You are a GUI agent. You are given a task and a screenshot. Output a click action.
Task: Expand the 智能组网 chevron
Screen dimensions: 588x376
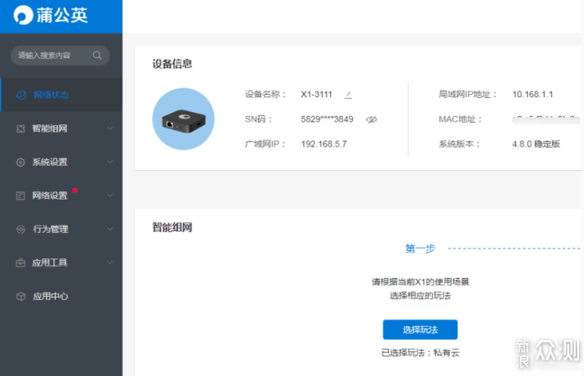coord(110,128)
